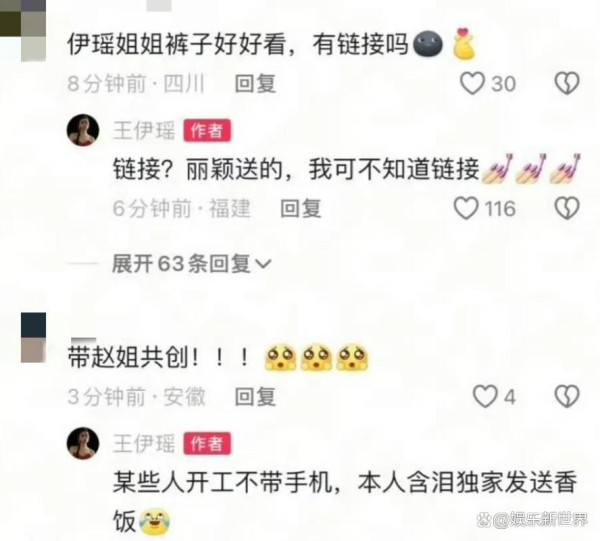The height and width of the screenshot is (541, 600).
Task: Open blurred avatar of 带赵姐共创 commenter
Action: point(33,337)
